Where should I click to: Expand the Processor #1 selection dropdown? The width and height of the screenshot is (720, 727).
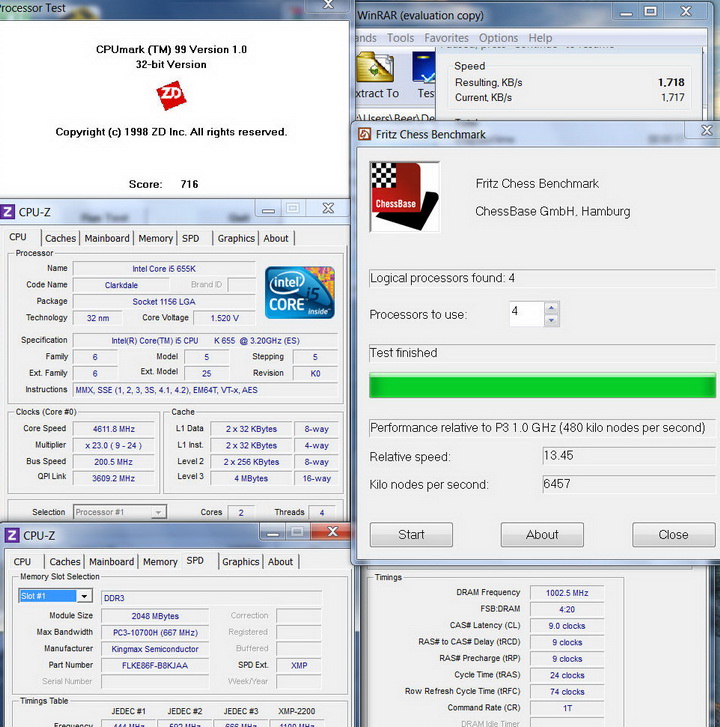158,512
